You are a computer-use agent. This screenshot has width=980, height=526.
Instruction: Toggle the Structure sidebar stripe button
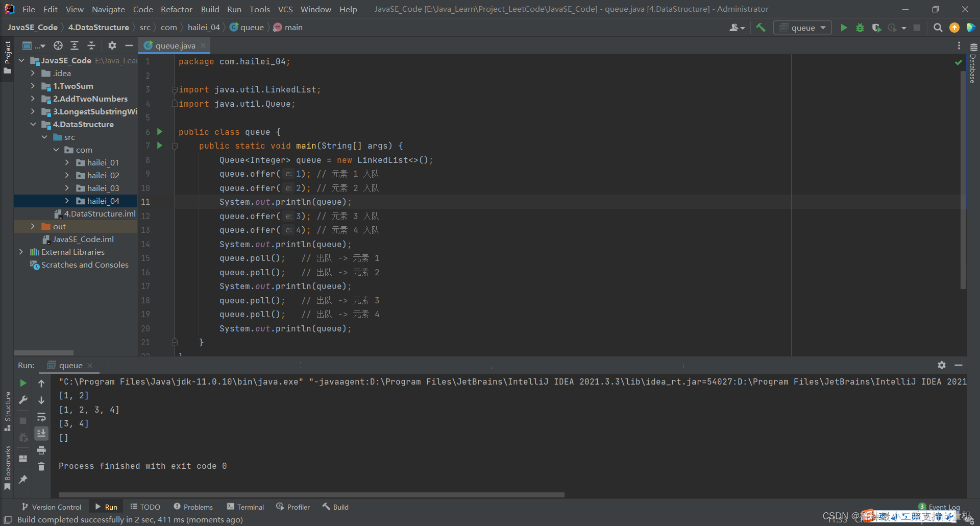click(x=7, y=411)
